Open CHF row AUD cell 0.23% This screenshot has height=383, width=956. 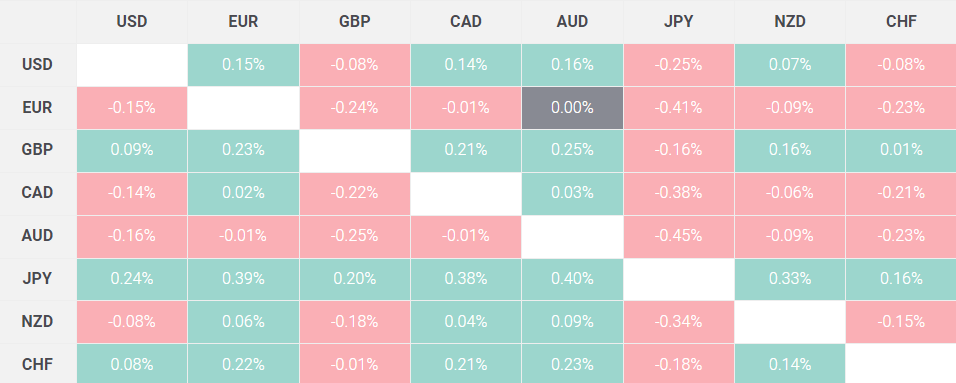(573, 363)
